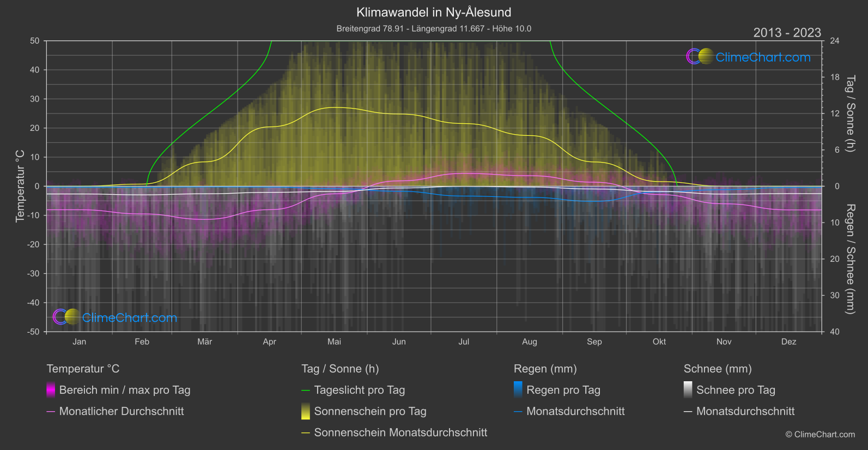868x450 pixels.
Task: Click the ClimeChart.com logo at bottom left
Action: pyautogui.click(x=115, y=317)
